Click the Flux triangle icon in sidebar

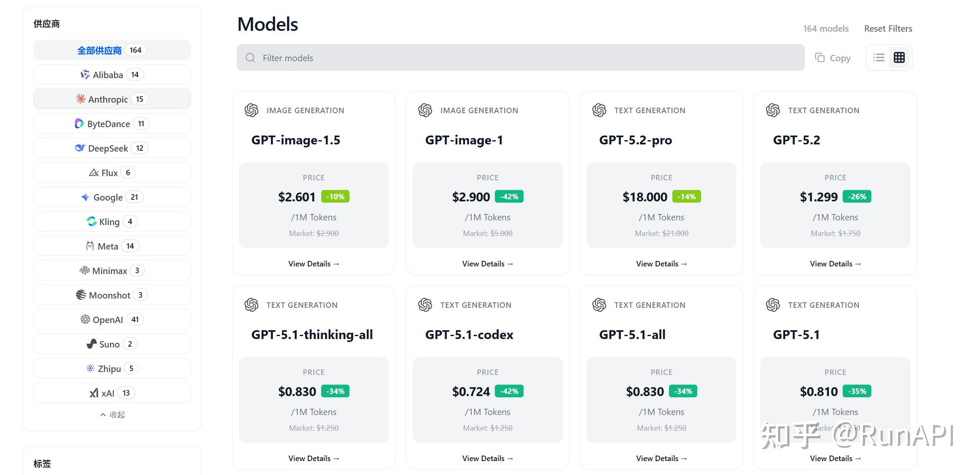coord(94,173)
